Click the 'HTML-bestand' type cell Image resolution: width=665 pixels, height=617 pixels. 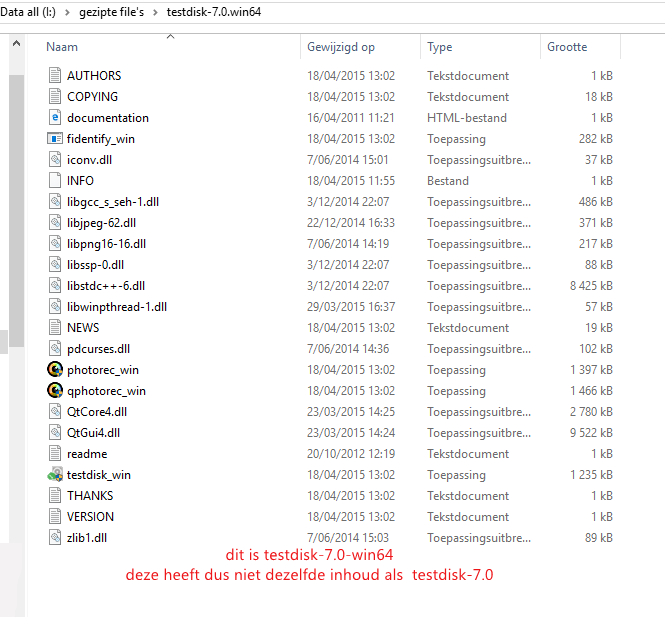pyautogui.click(x=467, y=118)
